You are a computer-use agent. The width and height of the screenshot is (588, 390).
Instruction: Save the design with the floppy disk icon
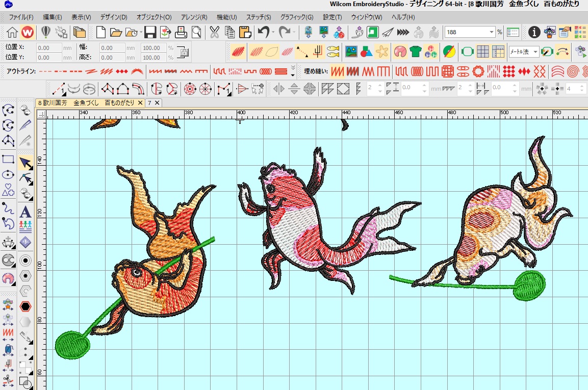pyautogui.click(x=150, y=32)
